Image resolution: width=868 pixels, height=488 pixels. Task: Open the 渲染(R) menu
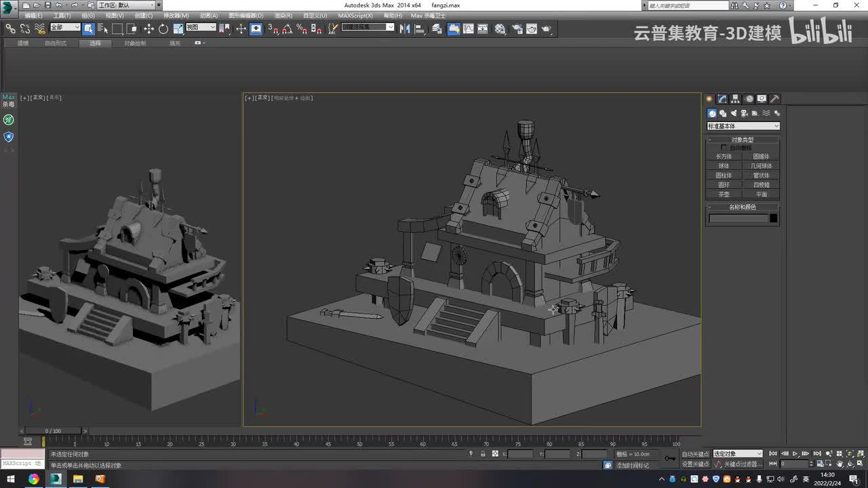click(283, 16)
